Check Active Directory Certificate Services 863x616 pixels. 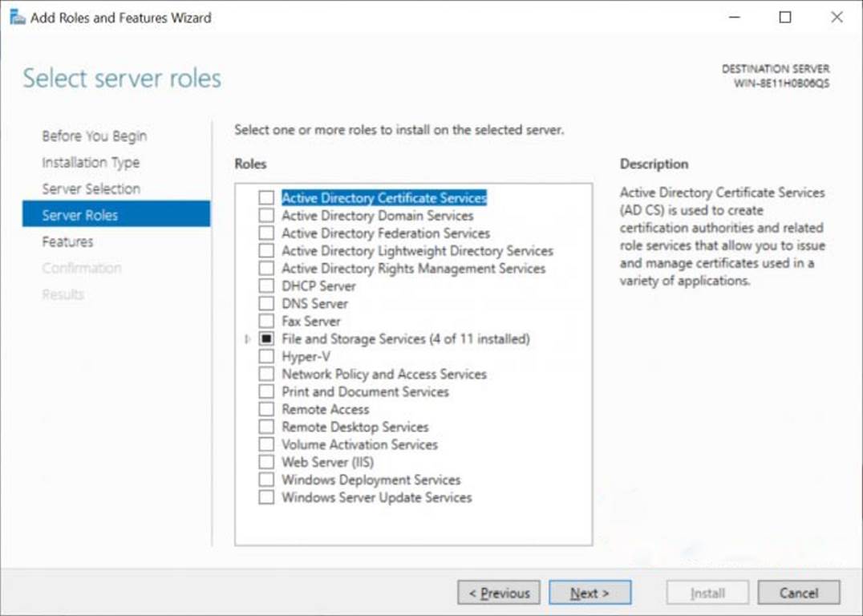click(267, 197)
